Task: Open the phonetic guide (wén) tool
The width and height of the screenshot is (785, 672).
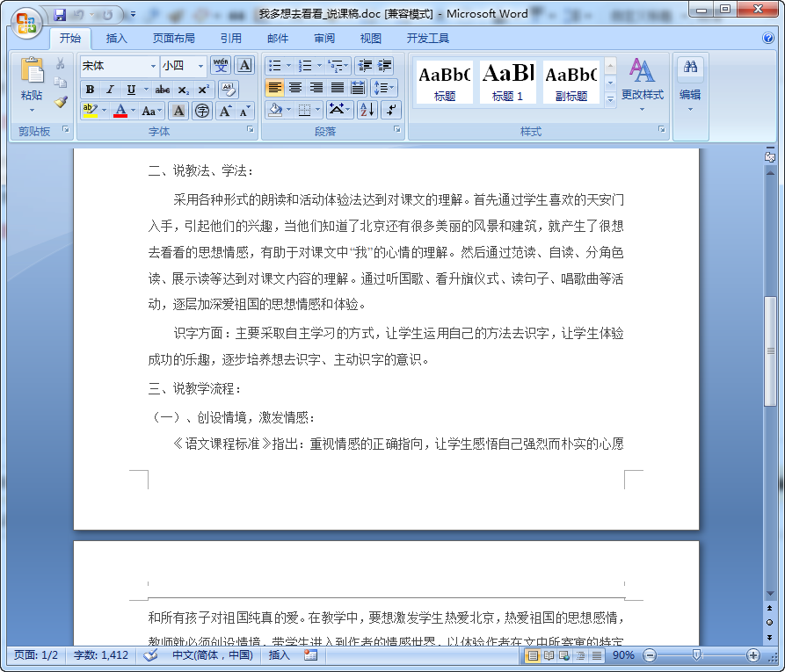Action: click(x=221, y=66)
